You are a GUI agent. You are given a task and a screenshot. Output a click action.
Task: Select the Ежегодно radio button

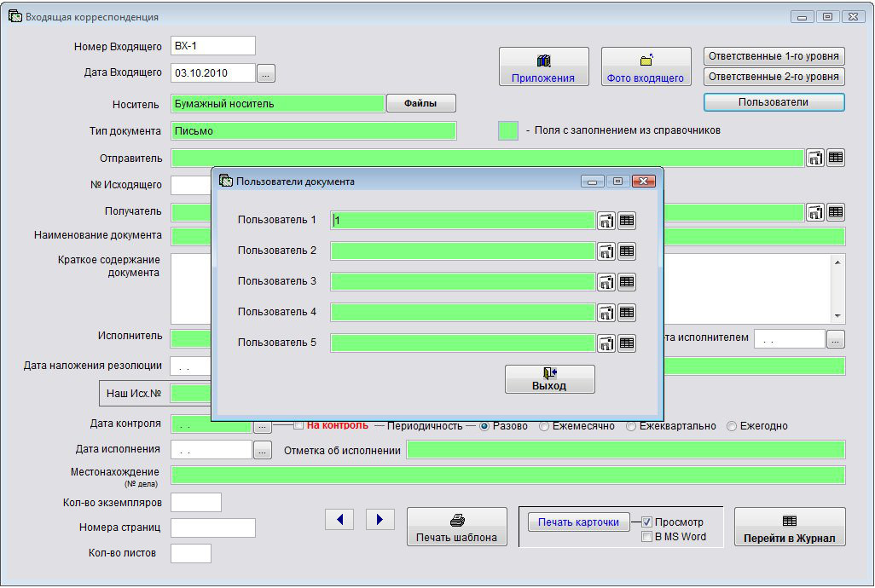coord(732,426)
